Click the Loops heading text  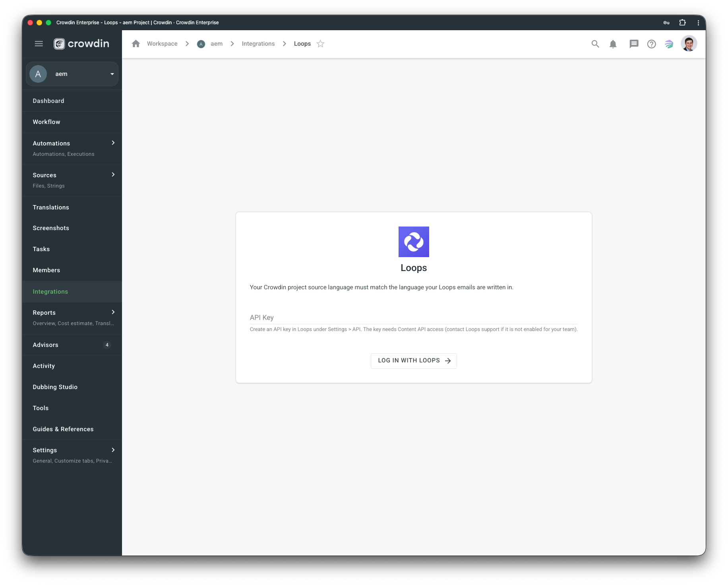pos(414,268)
